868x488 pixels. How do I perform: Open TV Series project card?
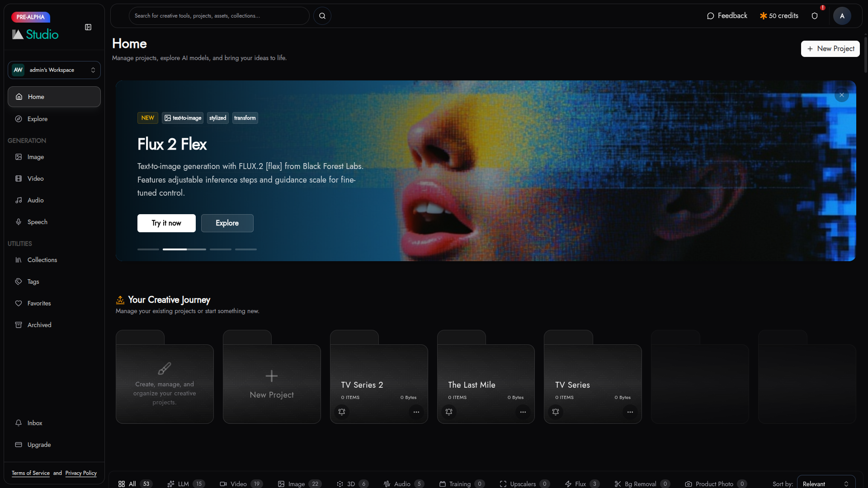(x=593, y=377)
